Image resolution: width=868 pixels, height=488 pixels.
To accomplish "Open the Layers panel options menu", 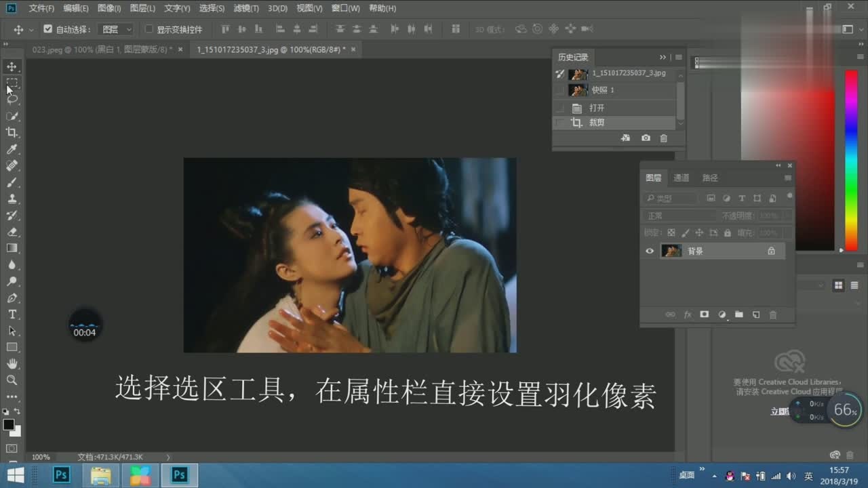I will point(787,178).
